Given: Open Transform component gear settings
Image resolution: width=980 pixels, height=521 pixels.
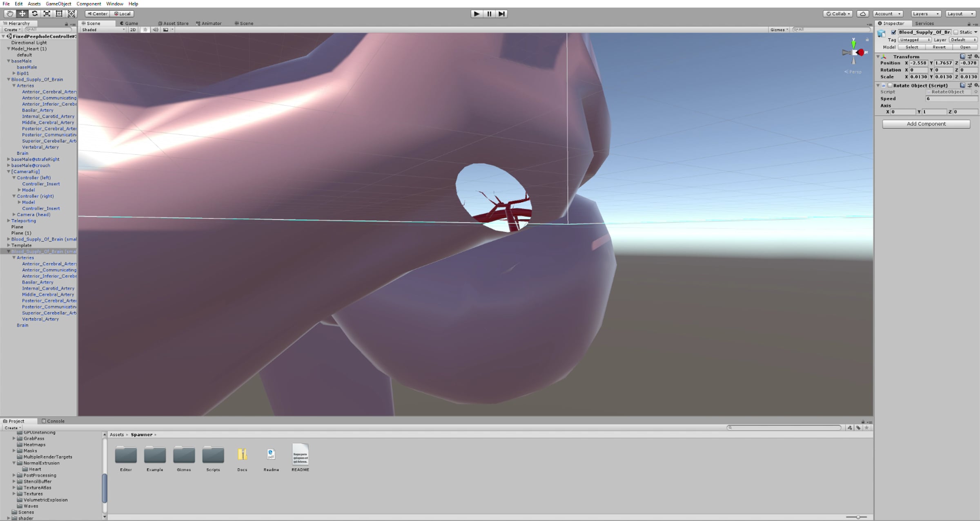Looking at the screenshot, I should [x=976, y=56].
